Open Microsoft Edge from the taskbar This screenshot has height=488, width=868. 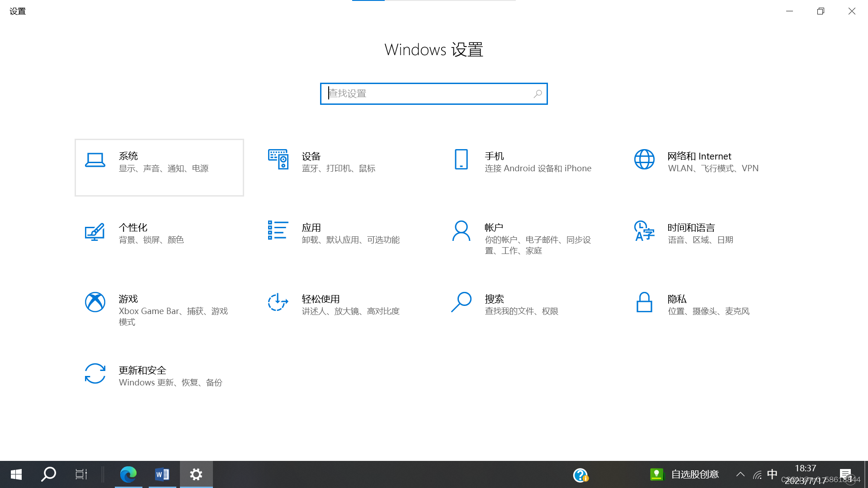point(128,474)
